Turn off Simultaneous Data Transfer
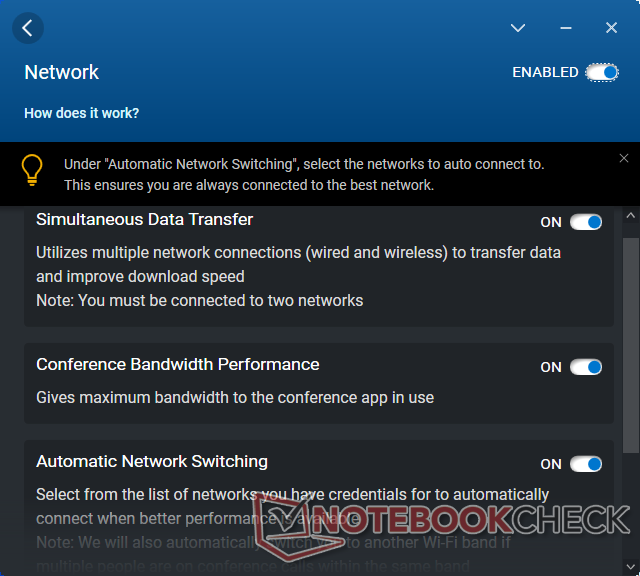The image size is (640, 576). (x=586, y=222)
